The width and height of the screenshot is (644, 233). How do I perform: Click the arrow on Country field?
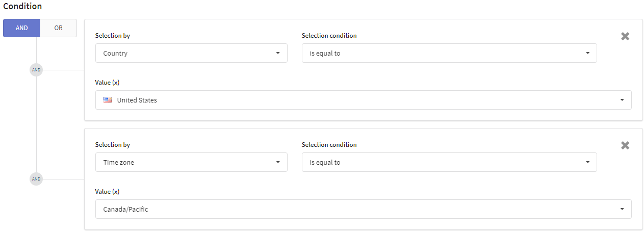click(278, 53)
